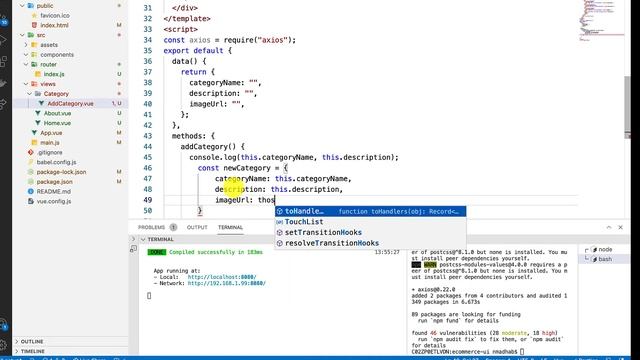The image size is (640, 360).
Task: Click favicon.ico star file icon
Action: click(34, 16)
